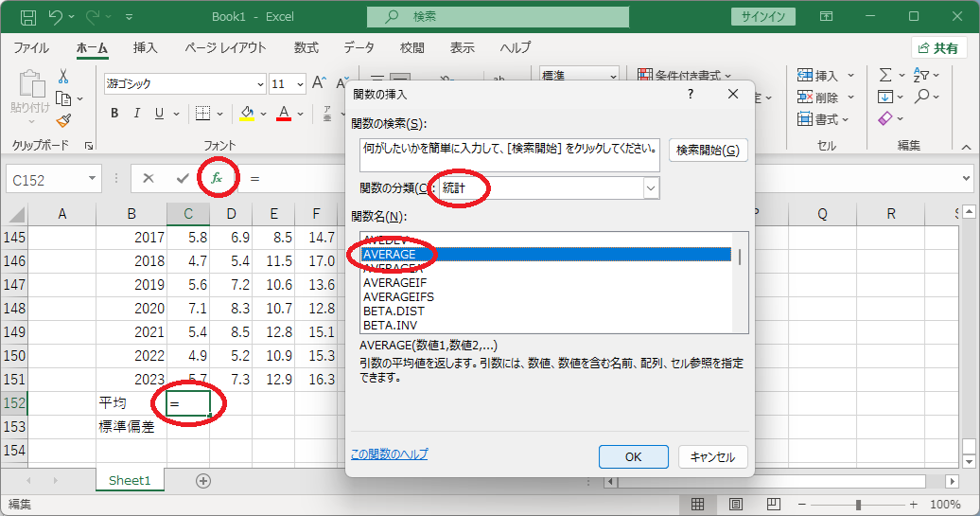Open number format dropdown 標準

coord(613,75)
